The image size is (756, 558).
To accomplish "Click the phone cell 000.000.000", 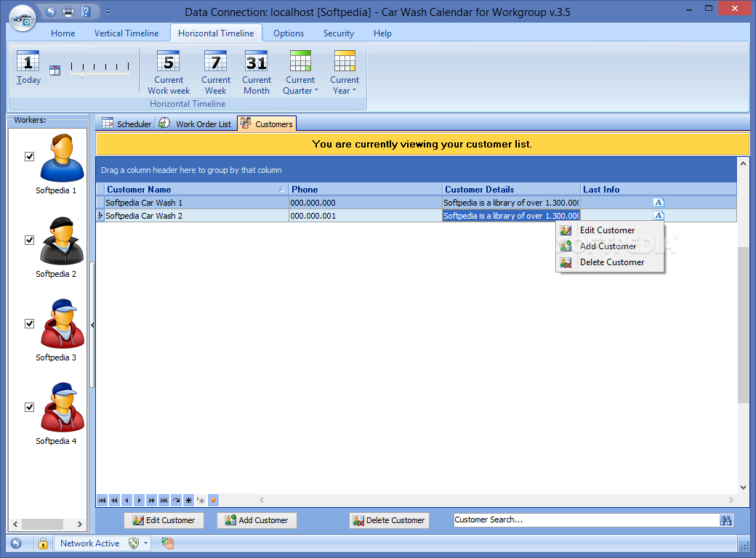I will pyautogui.click(x=366, y=203).
